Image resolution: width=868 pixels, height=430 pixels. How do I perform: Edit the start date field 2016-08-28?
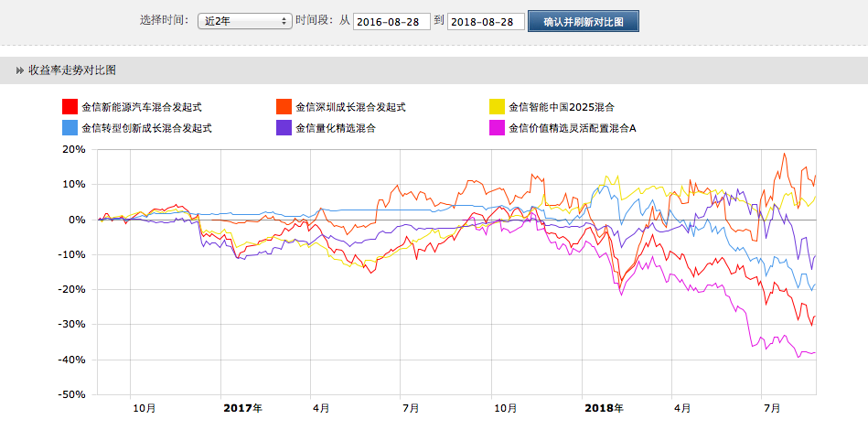(392, 22)
